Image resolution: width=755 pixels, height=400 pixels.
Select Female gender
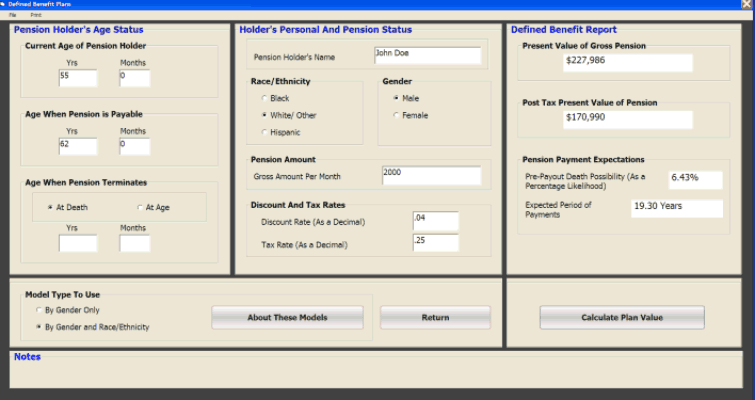point(395,115)
